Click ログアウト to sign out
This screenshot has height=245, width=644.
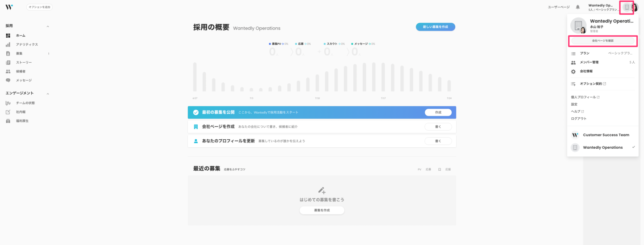(579, 119)
